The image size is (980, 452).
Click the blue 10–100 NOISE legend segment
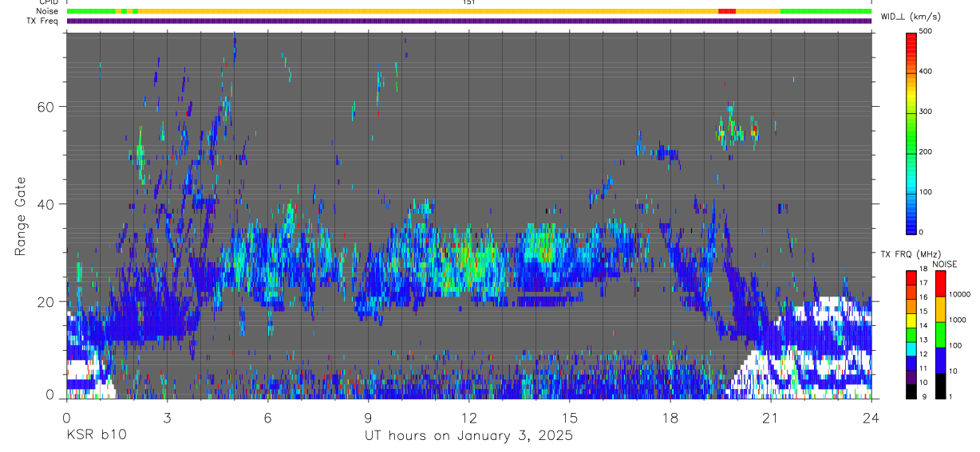940,360
